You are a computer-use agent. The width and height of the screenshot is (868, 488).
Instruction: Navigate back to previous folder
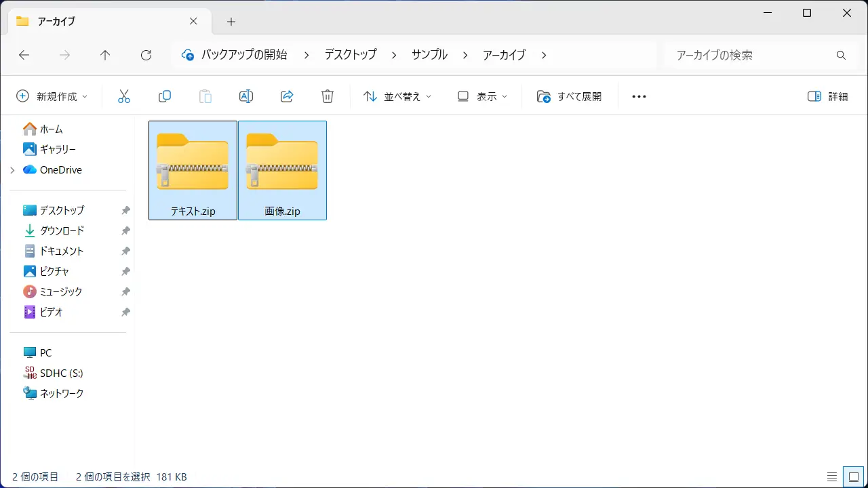(x=24, y=56)
